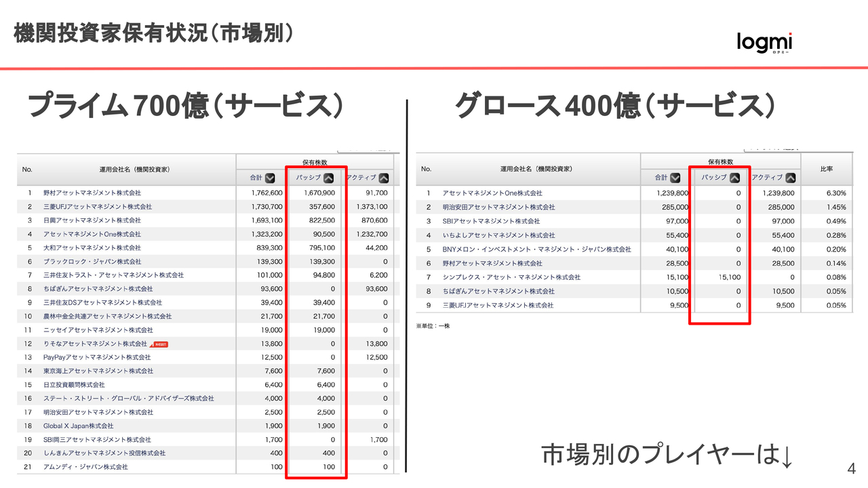Open 野村アセットマネジメント株式会社 in Growth table row 6
This screenshot has width=868, height=488.
pyautogui.click(x=492, y=263)
